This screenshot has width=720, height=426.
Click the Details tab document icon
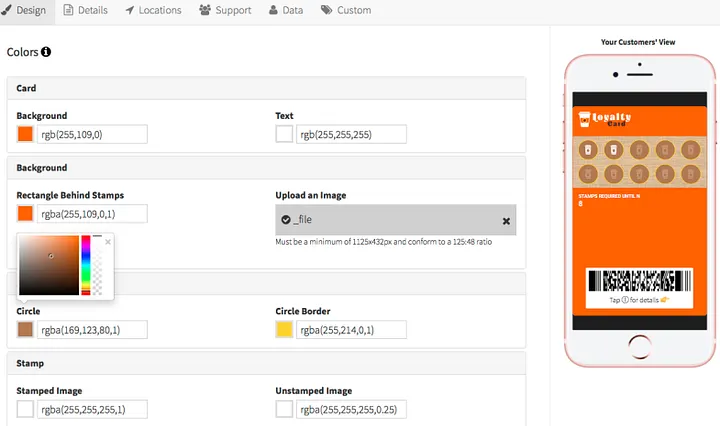point(68,10)
